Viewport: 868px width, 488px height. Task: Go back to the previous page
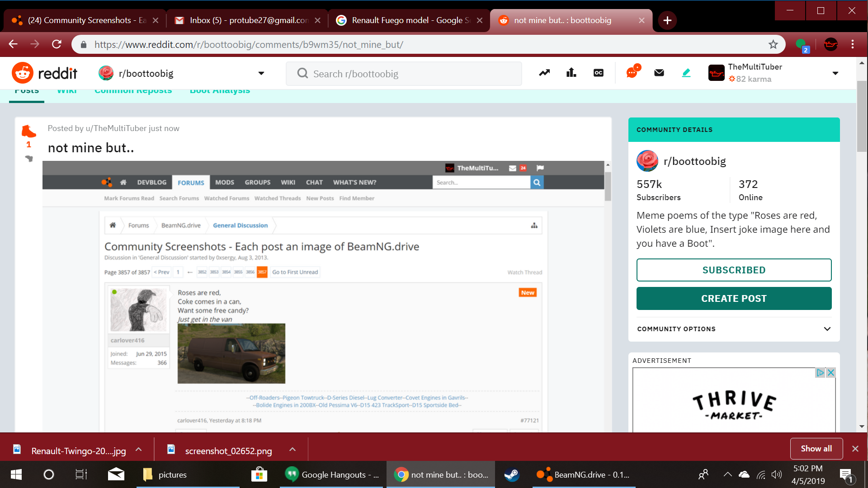coord(13,44)
